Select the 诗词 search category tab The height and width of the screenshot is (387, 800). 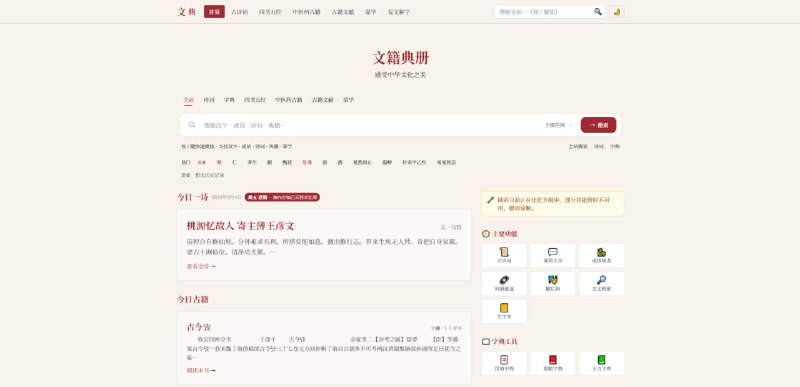click(209, 100)
